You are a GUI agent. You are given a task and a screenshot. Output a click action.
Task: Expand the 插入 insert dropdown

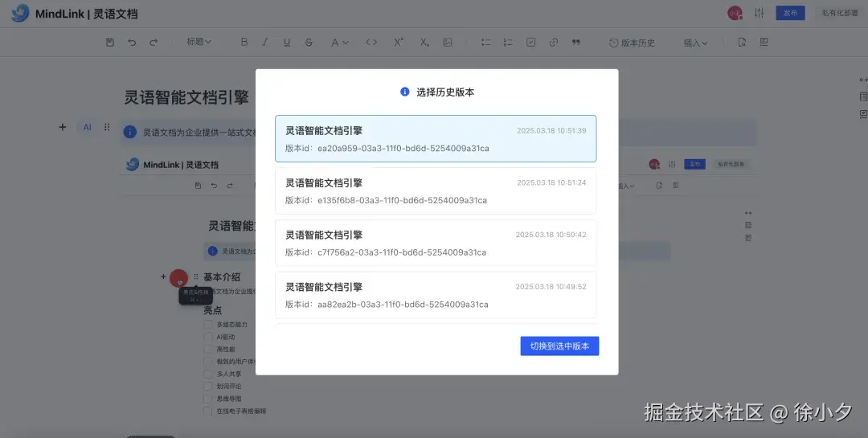(x=695, y=43)
